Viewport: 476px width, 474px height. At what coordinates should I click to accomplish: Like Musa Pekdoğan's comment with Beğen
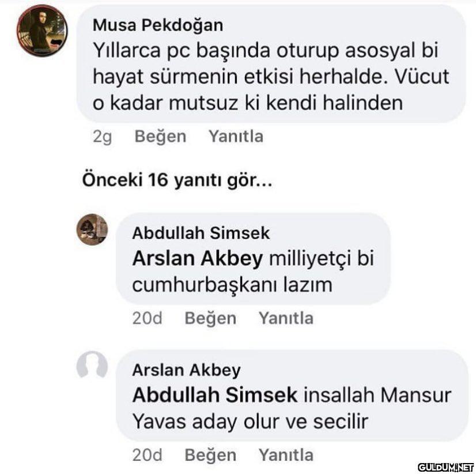tap(160, 137)
